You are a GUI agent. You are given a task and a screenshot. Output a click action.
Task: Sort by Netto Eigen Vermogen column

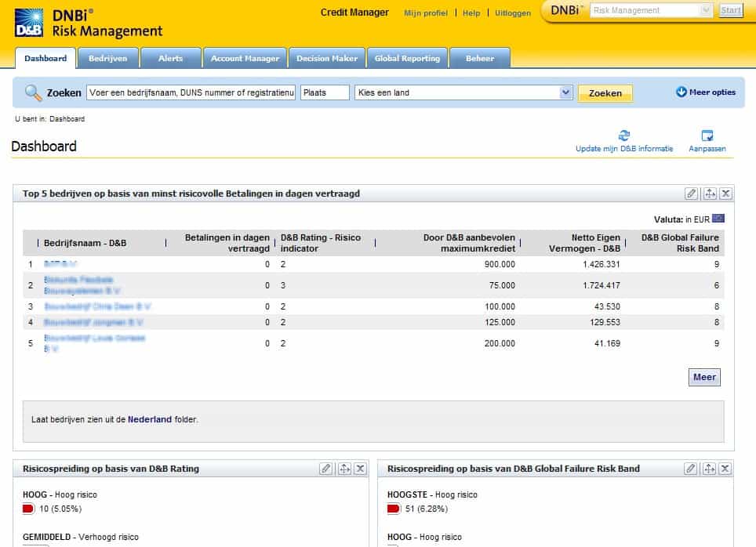(x=584, y=243)
